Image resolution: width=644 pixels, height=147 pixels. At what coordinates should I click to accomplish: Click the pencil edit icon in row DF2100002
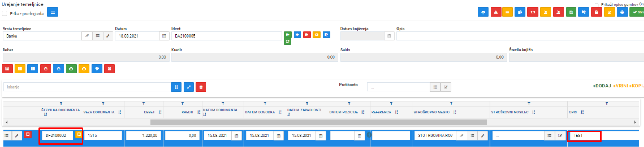point(17,136)
